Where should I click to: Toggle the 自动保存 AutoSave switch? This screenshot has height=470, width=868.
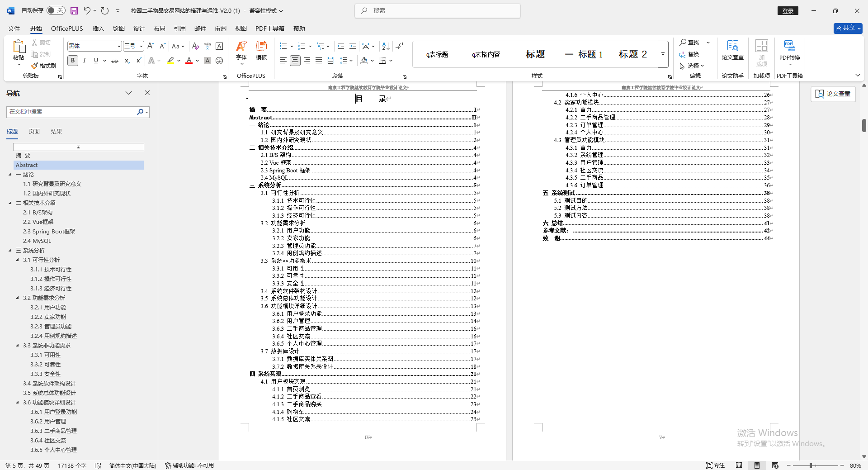point(53,10)
